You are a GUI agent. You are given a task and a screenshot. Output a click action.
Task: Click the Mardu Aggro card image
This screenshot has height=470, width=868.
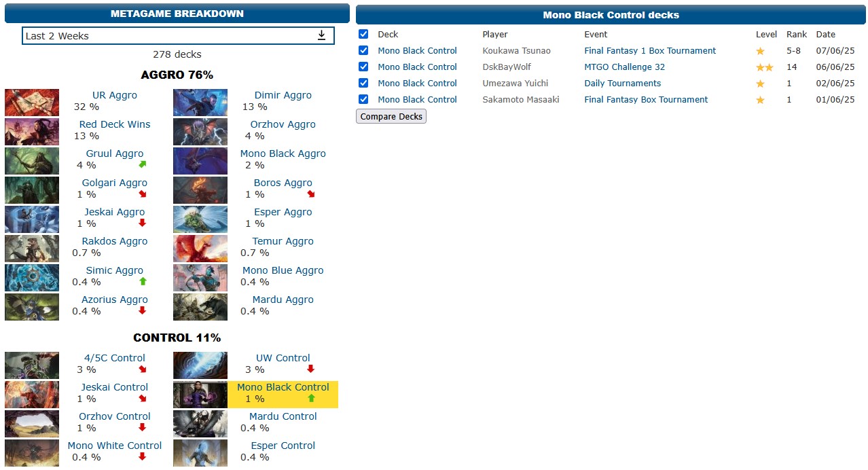pyautogui.click(x=200, y=307)
